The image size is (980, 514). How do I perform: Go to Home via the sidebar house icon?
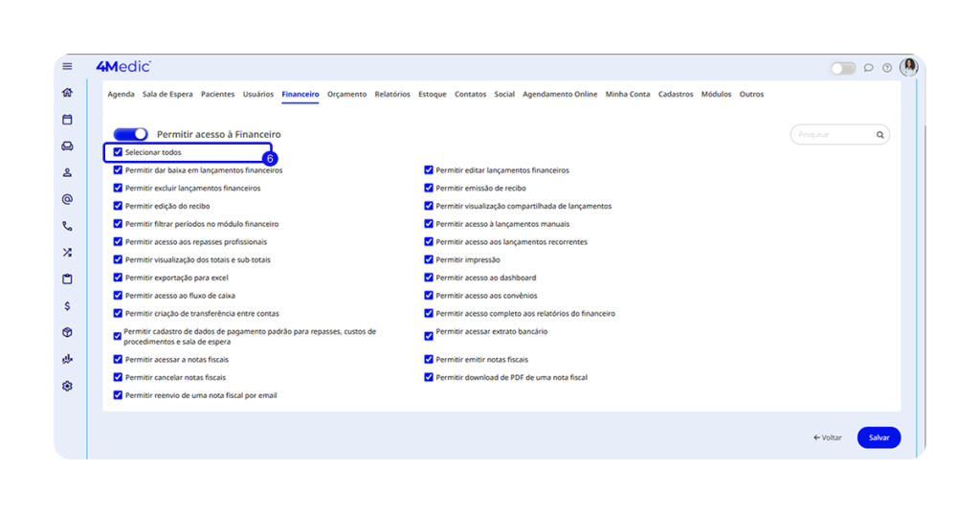(x=67, y=93)
